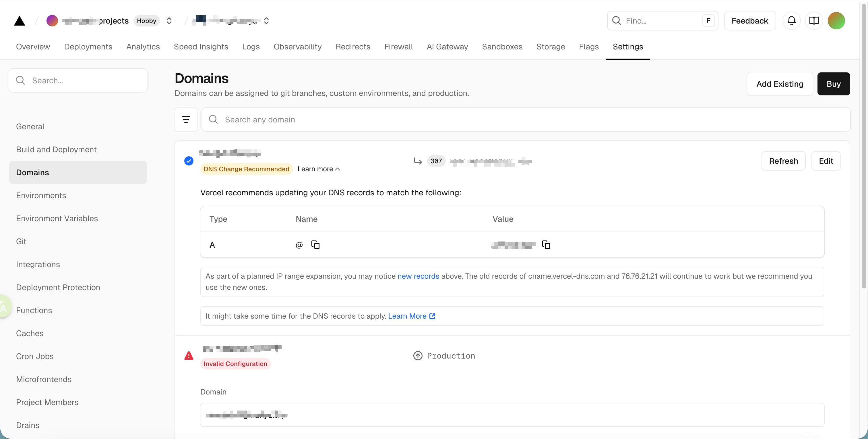This screenshot has height=439, width=868.
Task: Click the red invalid configuration warning icon
Action: click(189, 356)
